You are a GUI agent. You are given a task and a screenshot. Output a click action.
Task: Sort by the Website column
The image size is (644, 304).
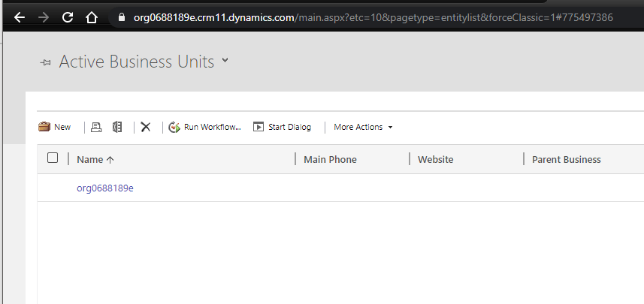pyautogui.click(x=435, y=160)
